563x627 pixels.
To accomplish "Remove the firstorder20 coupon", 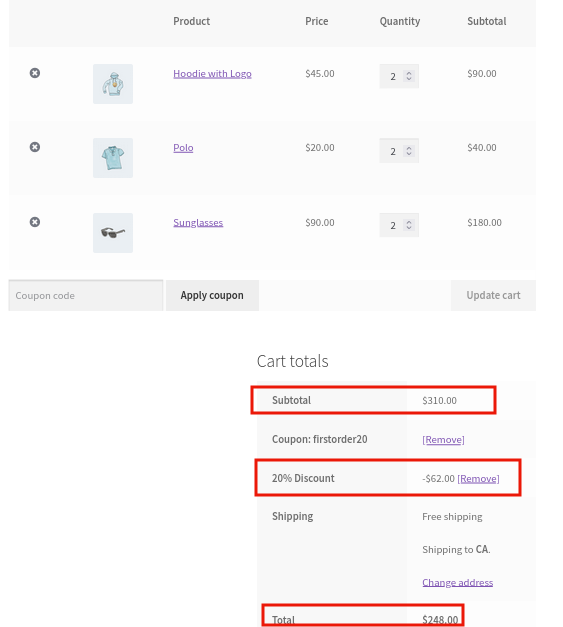I will click(x=443, y=439).
